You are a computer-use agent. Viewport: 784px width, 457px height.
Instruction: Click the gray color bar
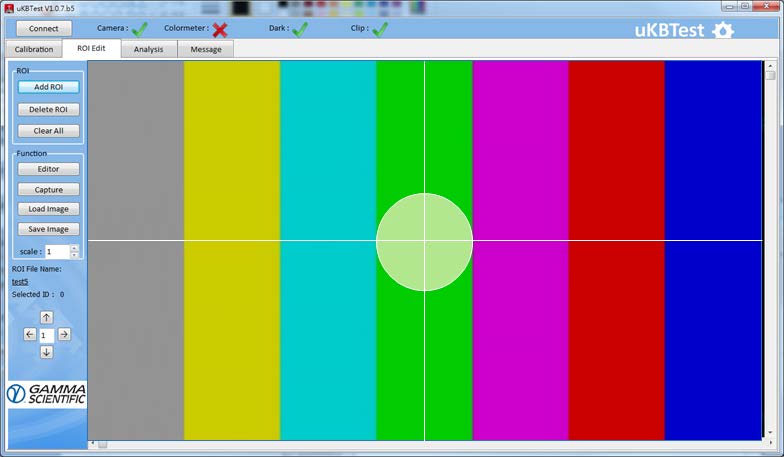[x=136, y=250]
